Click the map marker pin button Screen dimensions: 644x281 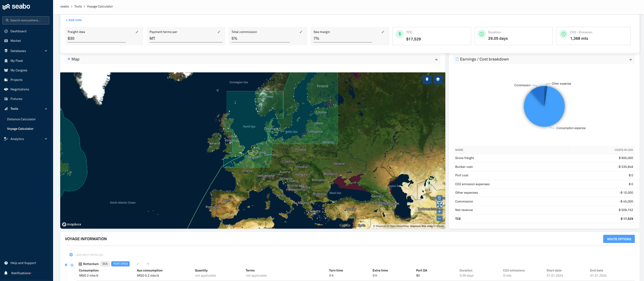[427, 80]
